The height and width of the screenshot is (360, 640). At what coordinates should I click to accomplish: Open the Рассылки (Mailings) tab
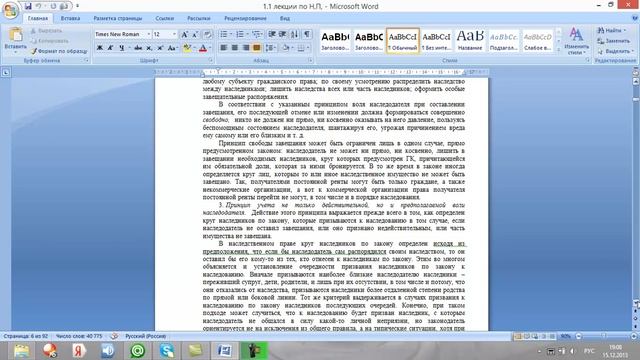199,18
